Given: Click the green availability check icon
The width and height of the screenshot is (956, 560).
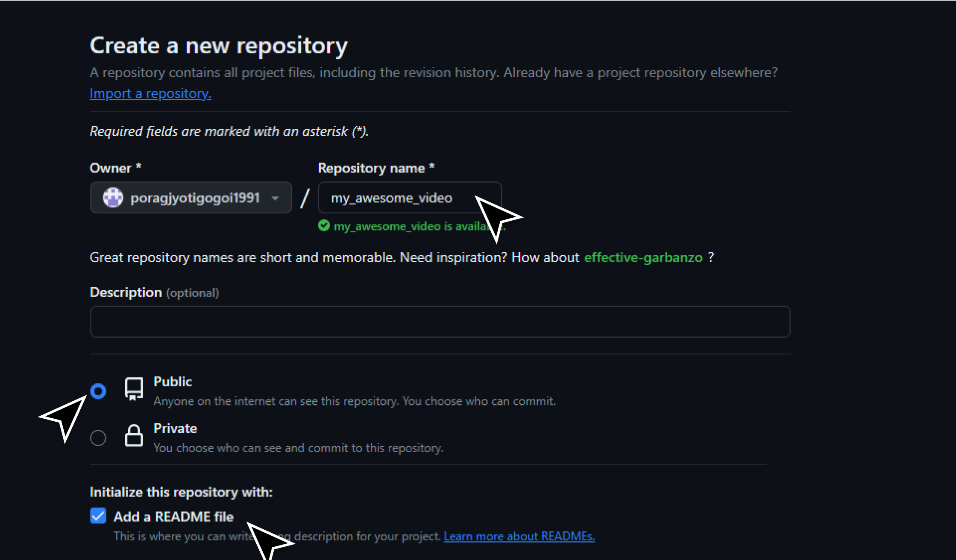Looking at the screenshot, I should point(324,225).
